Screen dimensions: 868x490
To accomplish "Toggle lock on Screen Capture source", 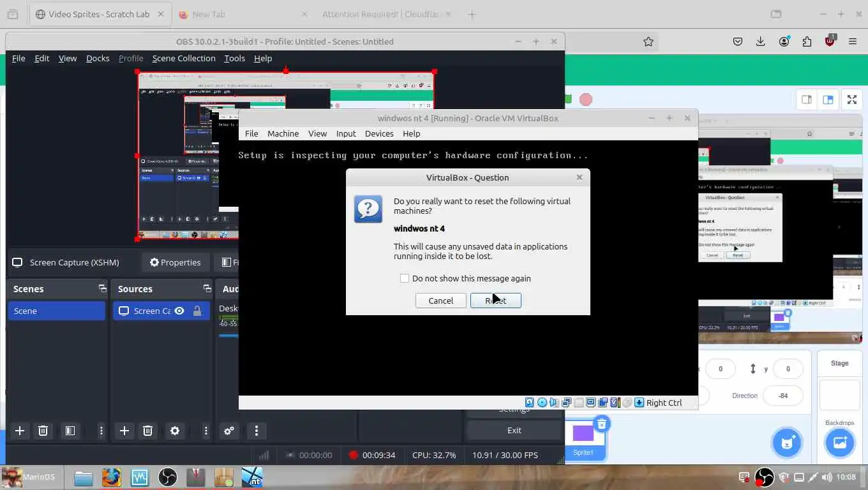I will [197, 311].
